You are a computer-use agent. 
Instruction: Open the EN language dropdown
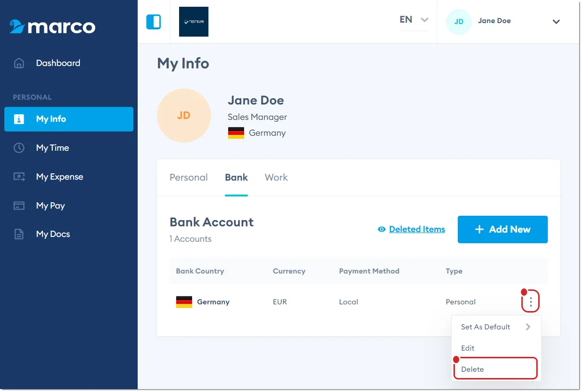[414, 20]
